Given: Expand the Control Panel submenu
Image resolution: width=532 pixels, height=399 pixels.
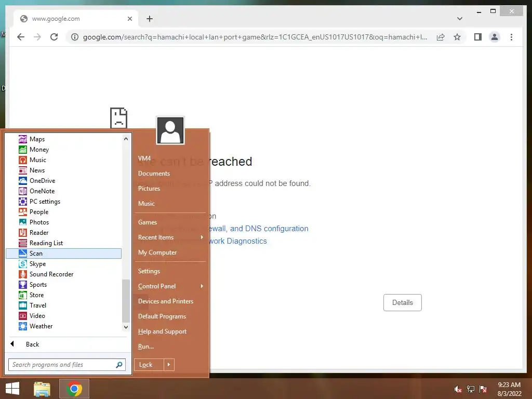Looking at the screenshot, I should [202, 286].
